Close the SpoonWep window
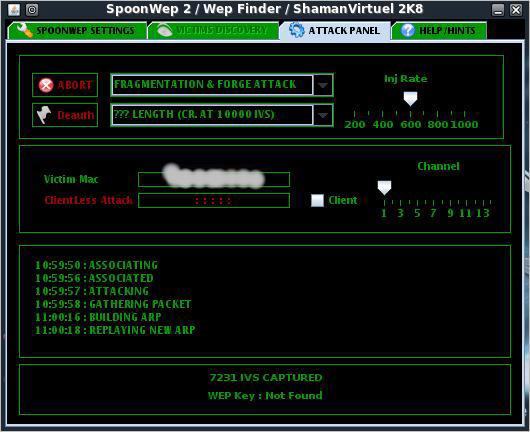Image resolution: width=530 pixels, height=432 pixels. tap(516, 10)
